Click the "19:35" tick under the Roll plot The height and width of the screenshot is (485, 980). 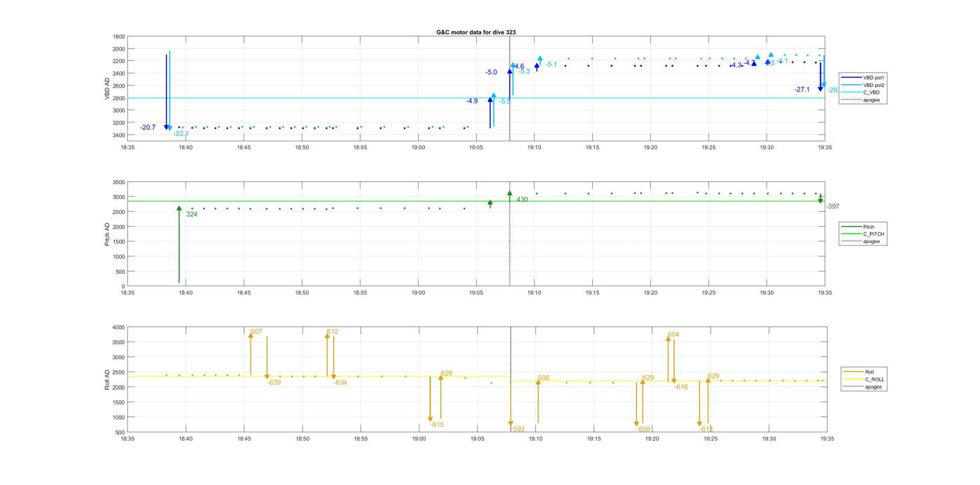coord(827,439)
